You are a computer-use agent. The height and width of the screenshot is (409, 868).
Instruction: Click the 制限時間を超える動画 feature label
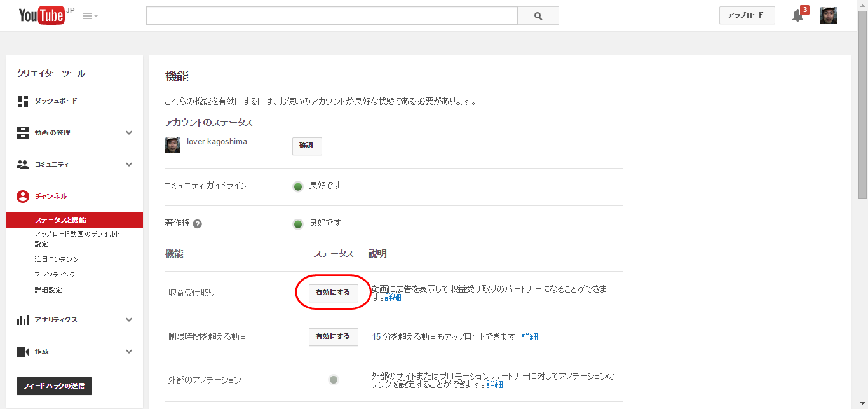point(208,336)
